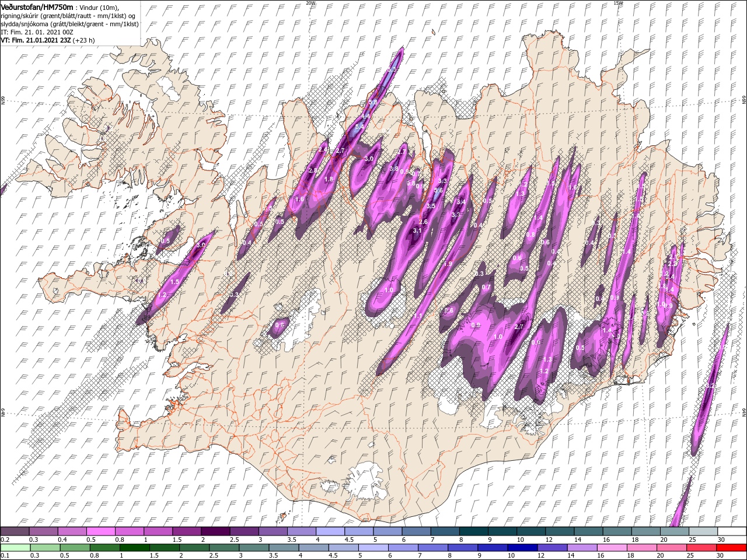Pick the upper-row legend swatch starting at 12
This screenshot has width=747, height=560.
[x=560, y=531]
